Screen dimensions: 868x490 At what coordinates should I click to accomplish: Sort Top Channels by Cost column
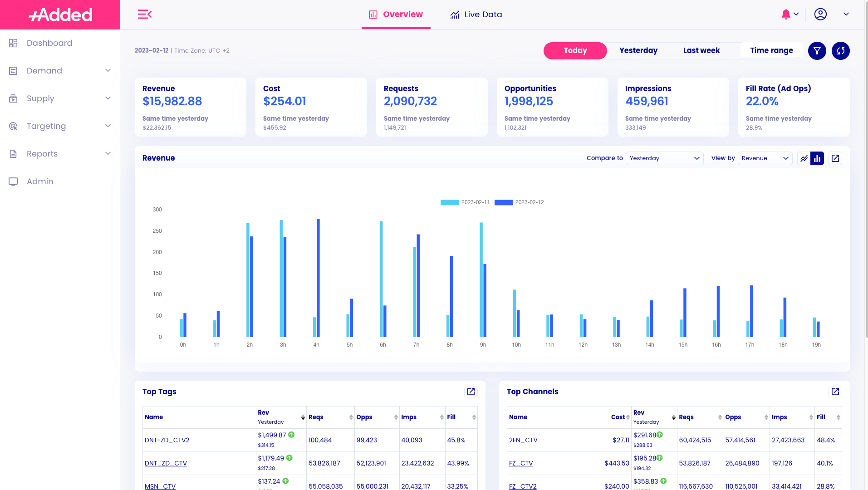tap(628, 417)
